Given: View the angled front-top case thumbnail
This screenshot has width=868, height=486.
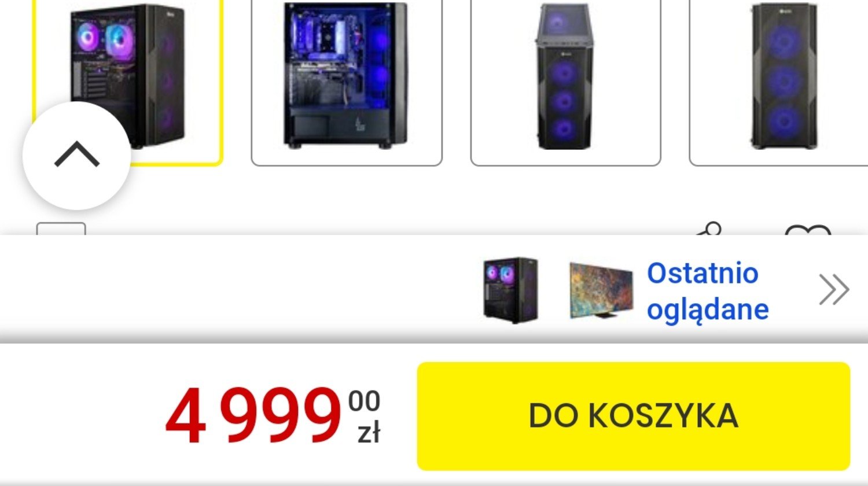Looking at the screenshot, I should pyautogui.click(x=565, y=82).
